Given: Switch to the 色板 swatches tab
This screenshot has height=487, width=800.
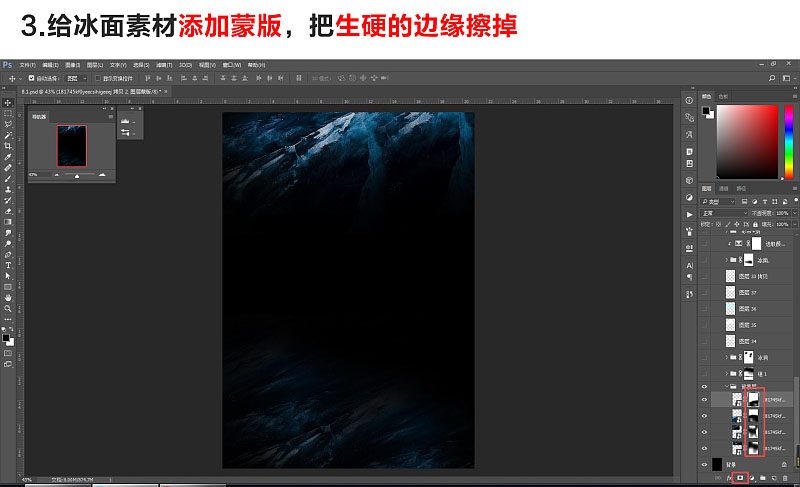Looking at the screenshot, I should tap(723, 96).
